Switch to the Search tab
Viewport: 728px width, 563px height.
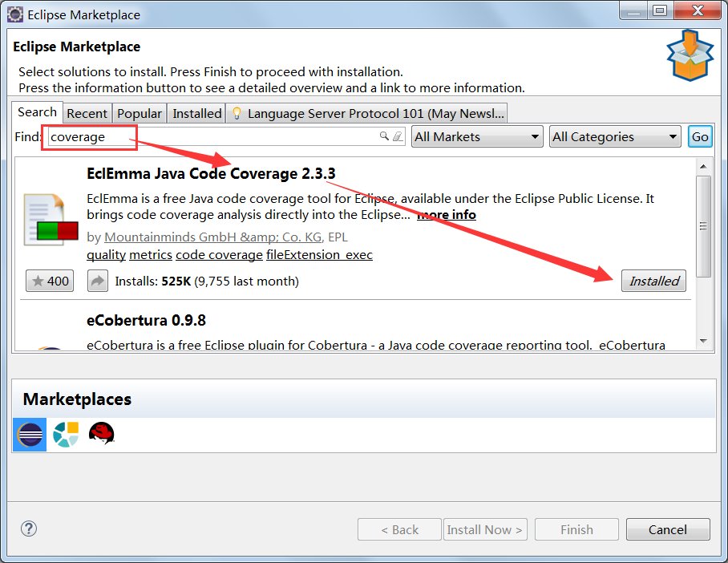point(37,112)
